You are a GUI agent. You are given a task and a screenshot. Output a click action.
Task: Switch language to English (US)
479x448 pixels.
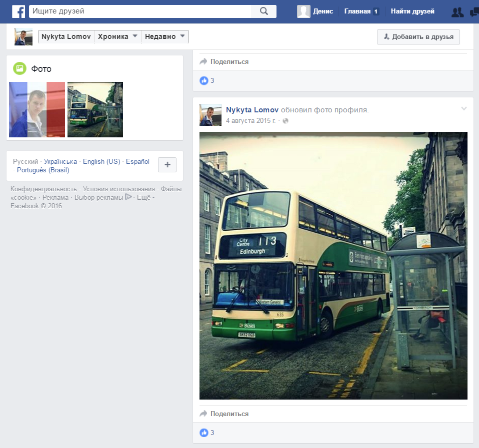[101, 161]
